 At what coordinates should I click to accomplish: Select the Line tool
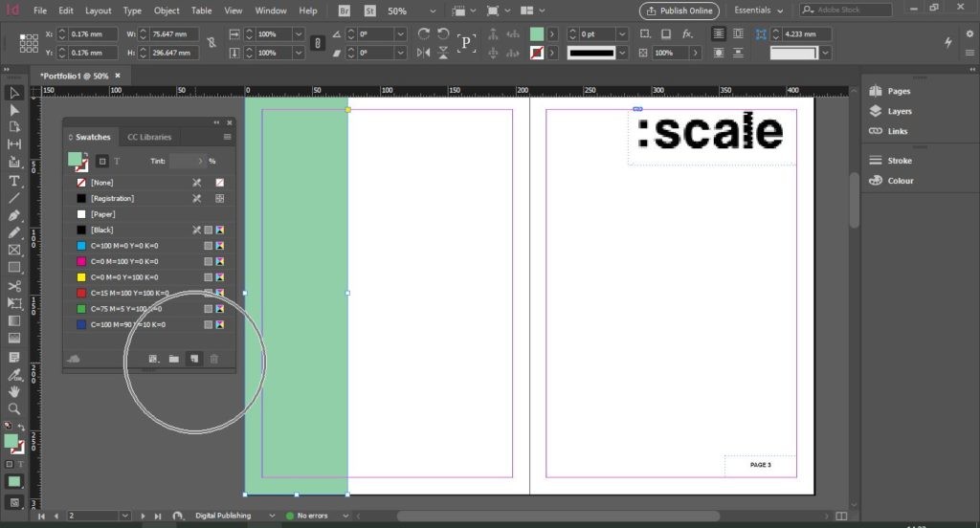tap(13, 198)
